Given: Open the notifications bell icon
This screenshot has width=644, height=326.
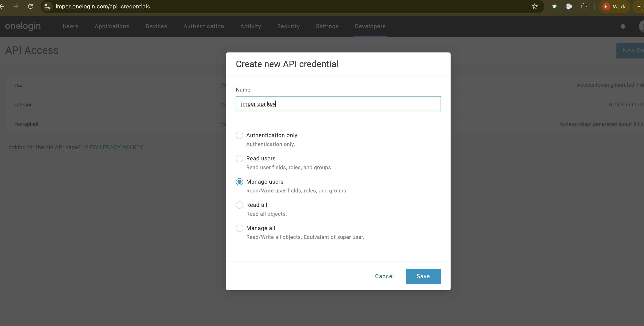Looking at the screenshot, I should tap(623, 26).
